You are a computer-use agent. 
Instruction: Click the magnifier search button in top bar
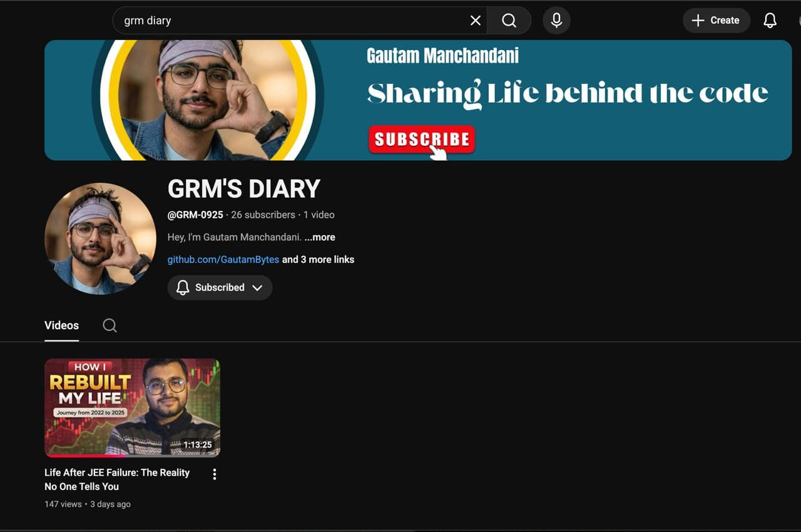point(509,21)
